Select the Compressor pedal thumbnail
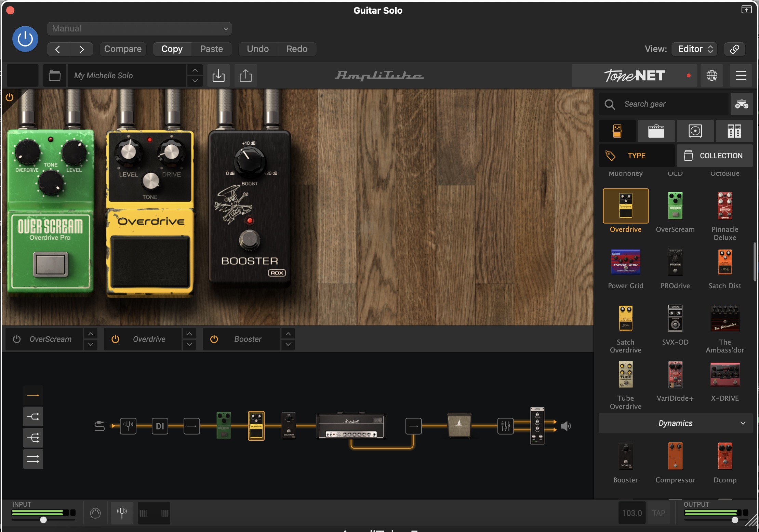 point(675,456)
